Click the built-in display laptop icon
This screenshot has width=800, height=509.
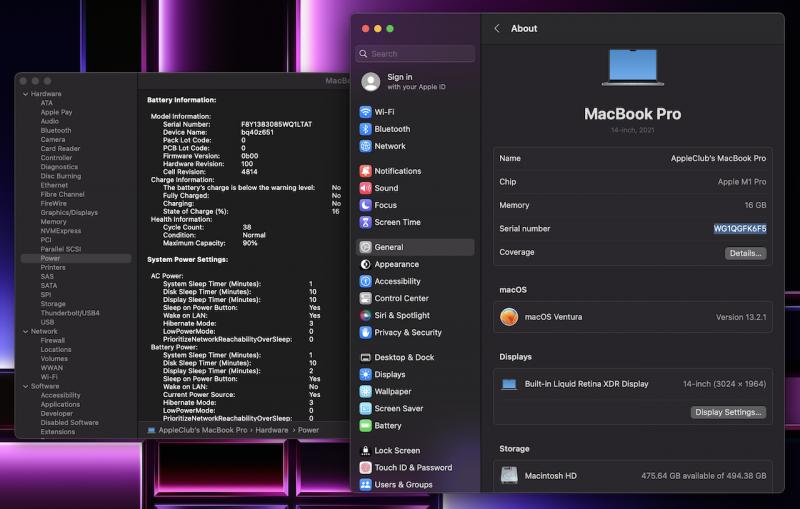pyautogui.click(x=509, y=384)
